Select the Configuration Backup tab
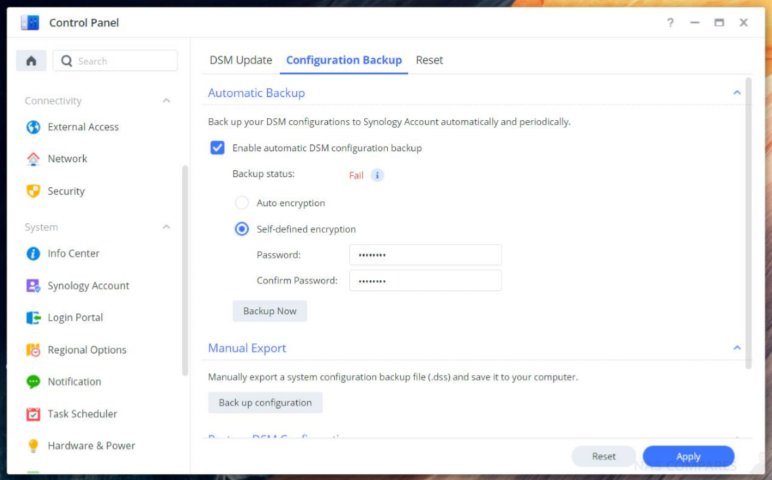Viewport: 772px width, 480px height. pyautogui.click(x=344, y=60)
